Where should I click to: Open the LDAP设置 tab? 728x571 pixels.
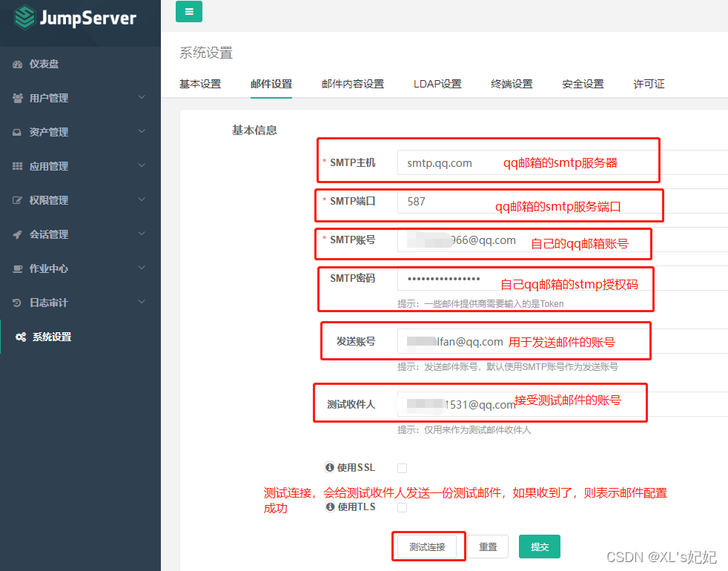point(437,84)
